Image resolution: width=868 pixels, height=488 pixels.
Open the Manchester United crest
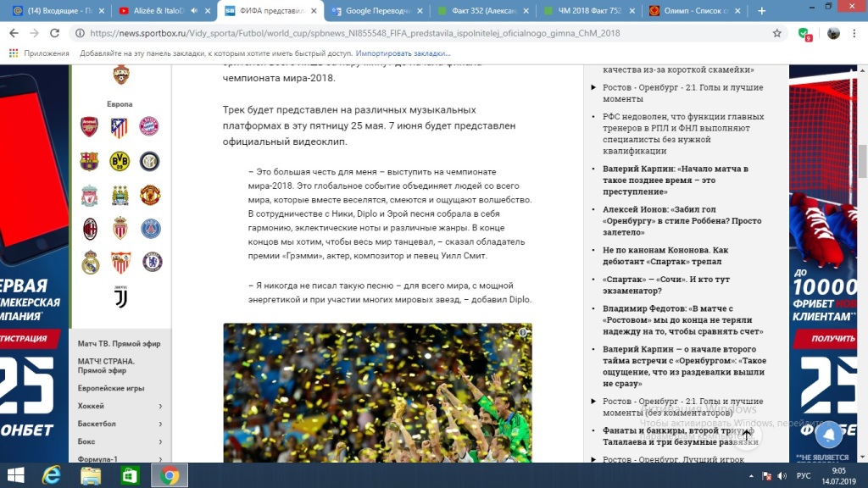click(x=149, y=196)
